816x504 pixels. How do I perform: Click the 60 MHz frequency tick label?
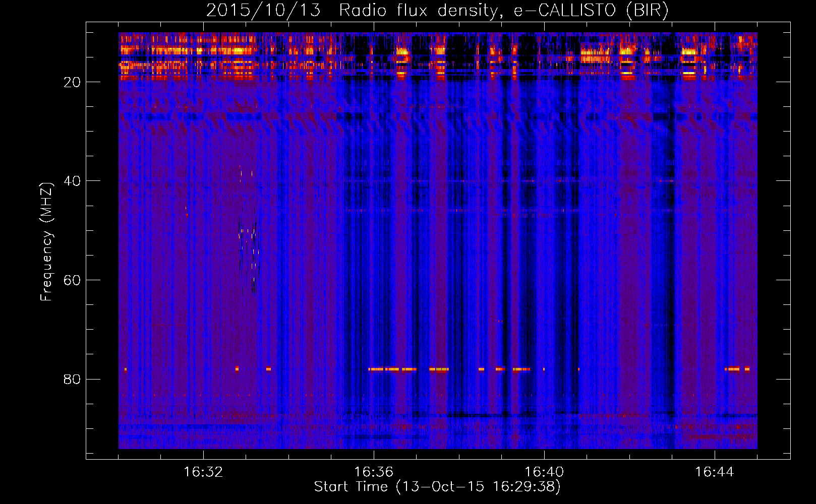(x=72, y=281)
